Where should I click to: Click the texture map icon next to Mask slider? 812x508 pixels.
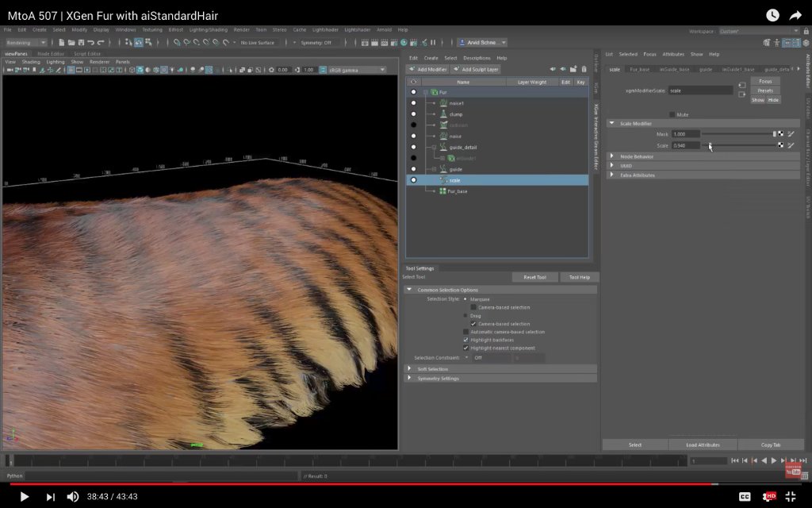[780, 133]
